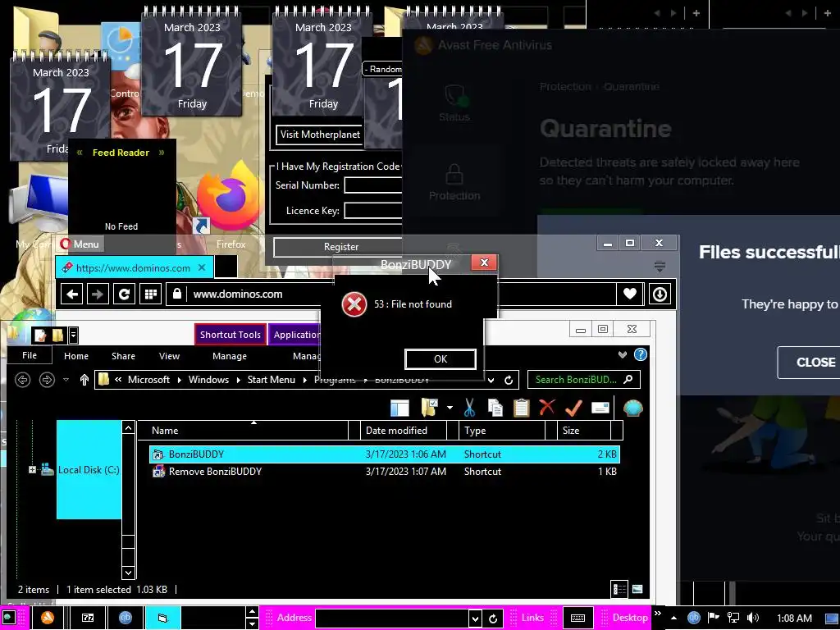Click the Copy icon in Explorer toolbar
840x630 pixels.
point(495,408)
